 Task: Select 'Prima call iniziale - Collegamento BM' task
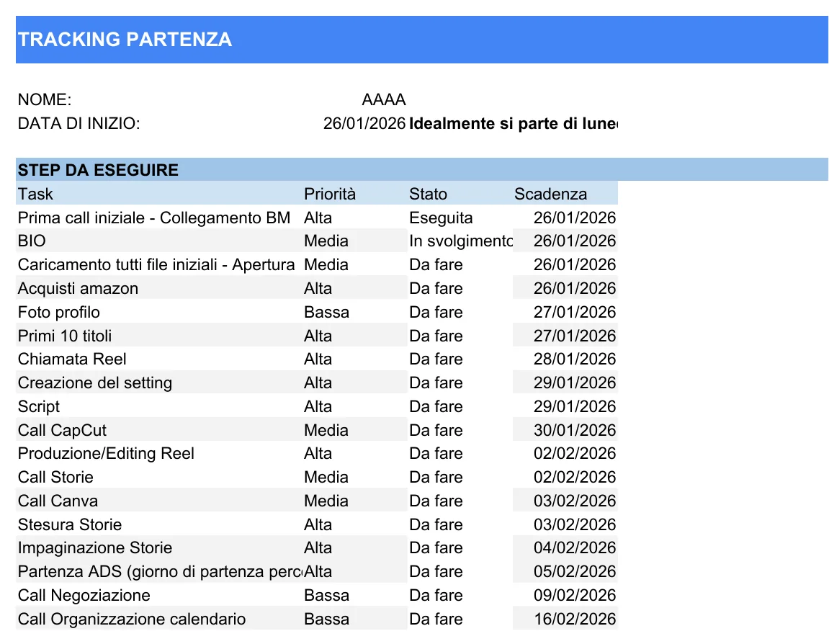(x=158, y=218)
